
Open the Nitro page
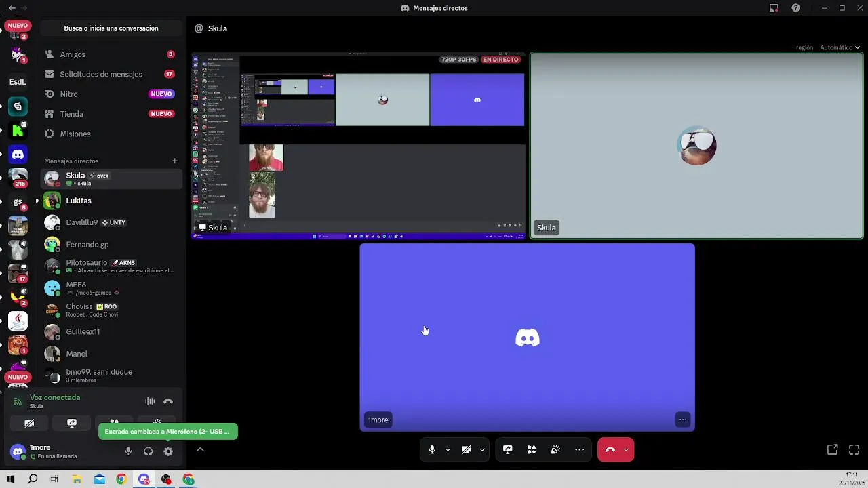(111, 94)
